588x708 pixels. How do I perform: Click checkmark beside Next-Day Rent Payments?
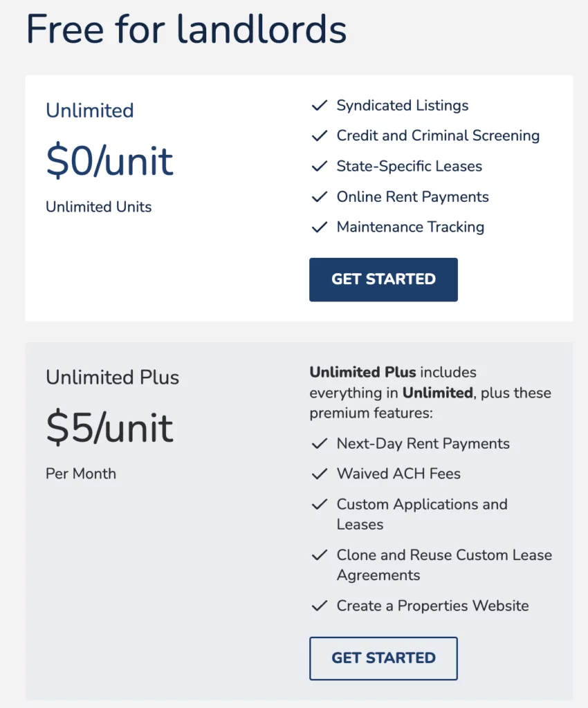pos(320,444)
